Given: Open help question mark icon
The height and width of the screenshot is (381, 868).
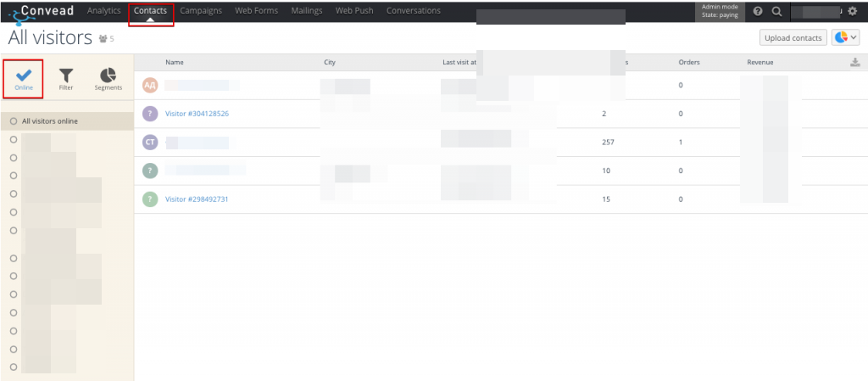Looking at the screenshot, I should (758, 11).
